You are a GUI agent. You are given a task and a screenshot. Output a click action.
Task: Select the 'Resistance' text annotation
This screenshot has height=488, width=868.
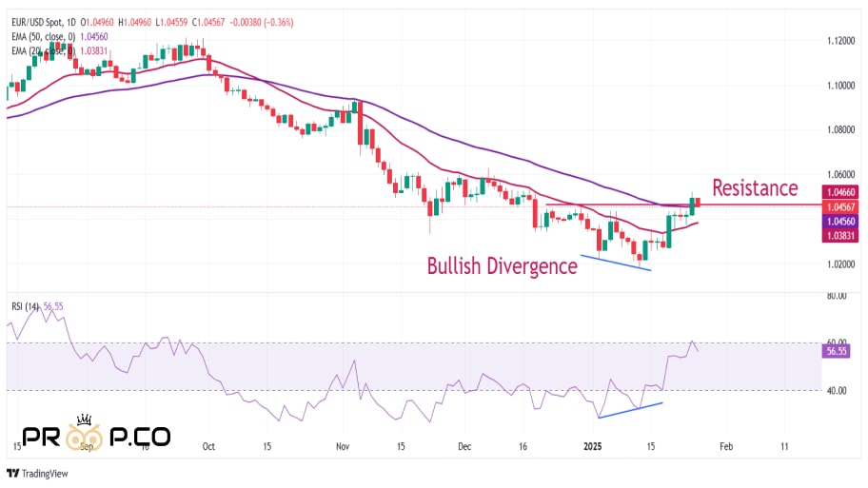755,188
